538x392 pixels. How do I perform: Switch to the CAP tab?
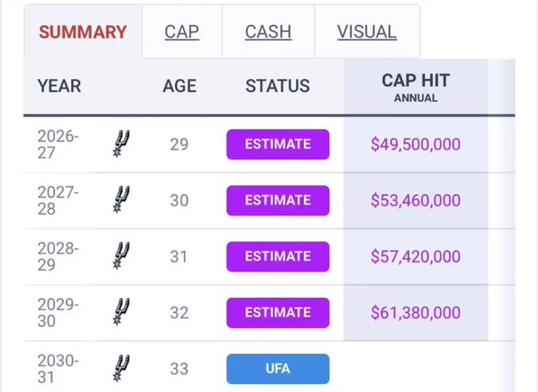[182, 32]
